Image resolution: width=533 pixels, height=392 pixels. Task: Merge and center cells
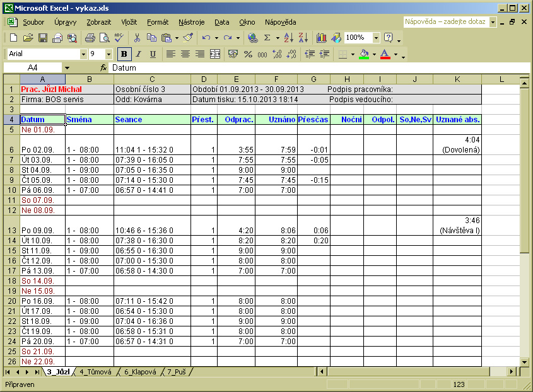pyautogui.click(x=215, y=54)
